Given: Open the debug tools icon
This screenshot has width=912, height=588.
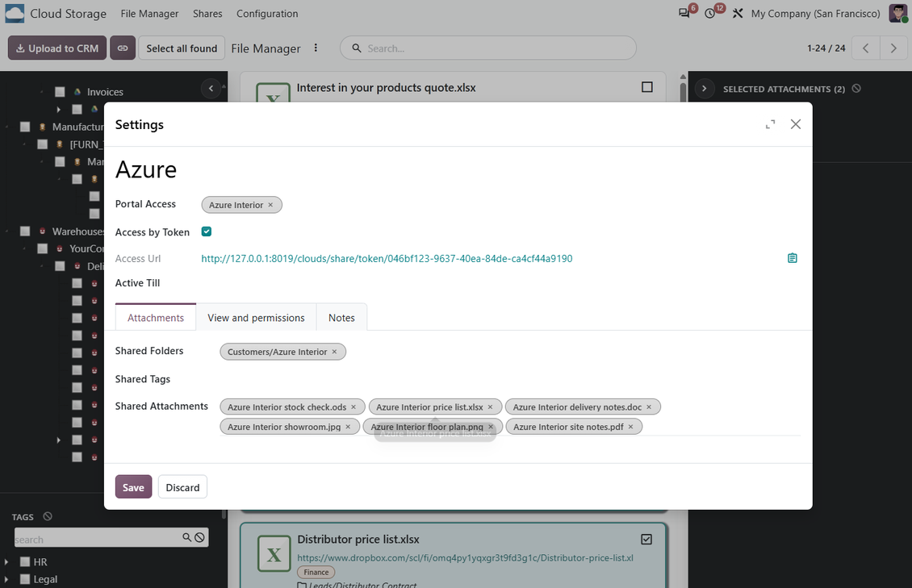Looking at the screenshot, I should pyautogui.click(x=738, y=13).
